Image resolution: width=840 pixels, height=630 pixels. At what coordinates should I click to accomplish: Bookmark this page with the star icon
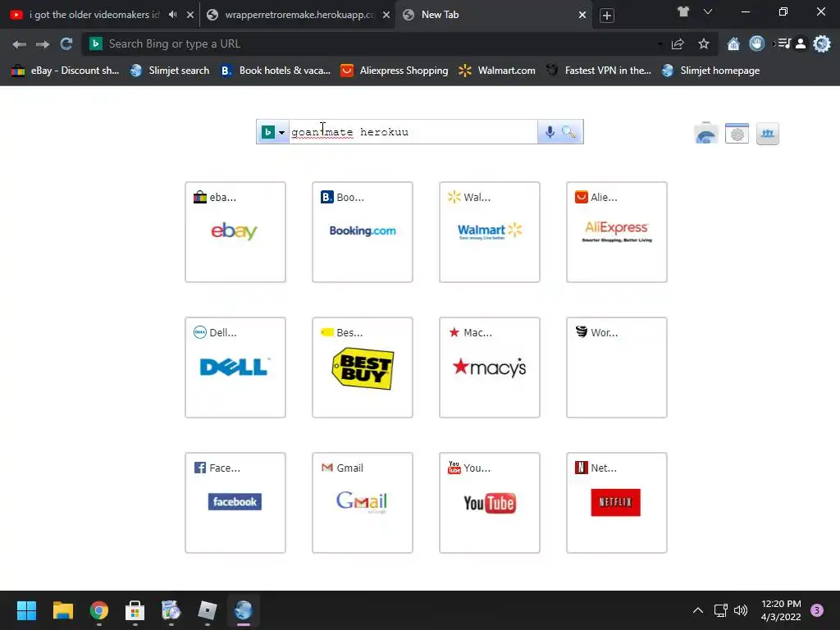pos(704,44)
